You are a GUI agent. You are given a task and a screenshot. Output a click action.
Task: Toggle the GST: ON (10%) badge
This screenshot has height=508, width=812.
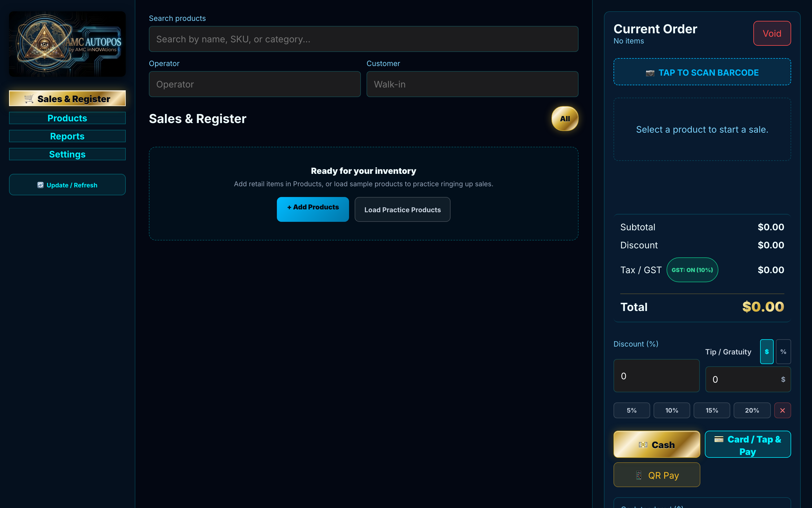pos(692,270)
